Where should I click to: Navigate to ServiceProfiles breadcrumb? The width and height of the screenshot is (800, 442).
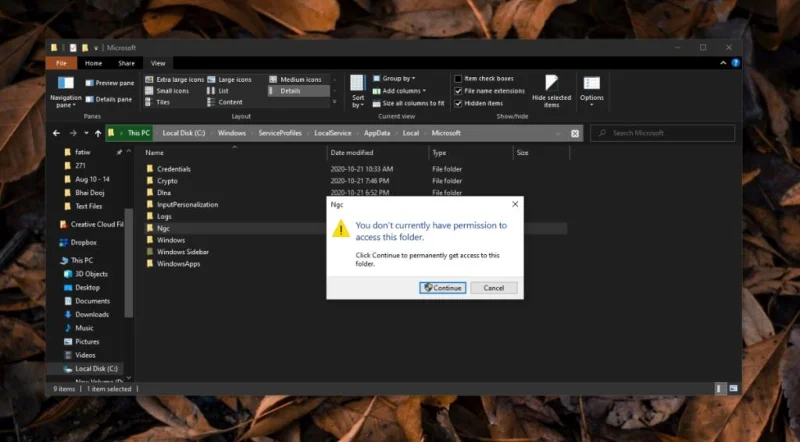click(x=280, y=133)
